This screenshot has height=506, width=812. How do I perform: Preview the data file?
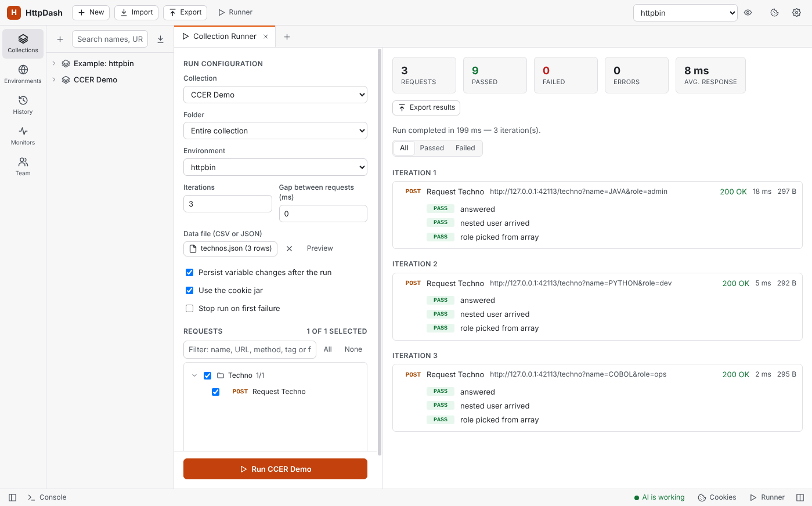coord(320,248)
